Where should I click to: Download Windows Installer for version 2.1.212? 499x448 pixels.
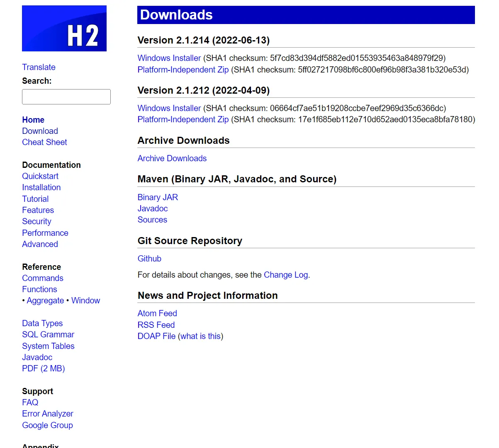click(169, 108)
